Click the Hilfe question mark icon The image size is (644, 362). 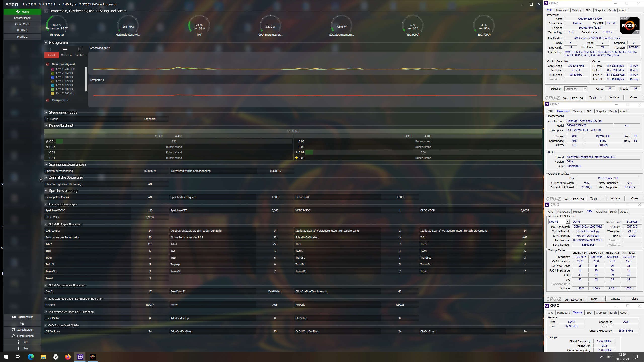[18, 342]
